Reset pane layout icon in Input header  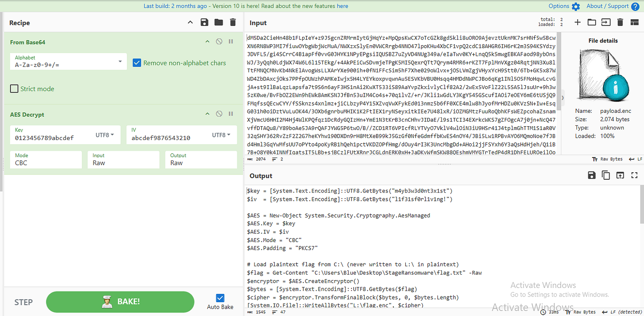click(x=634, y=22)
